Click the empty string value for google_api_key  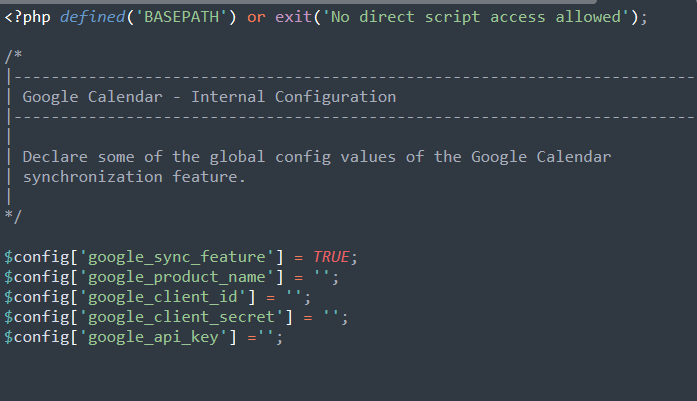click(x=271, y=337)
